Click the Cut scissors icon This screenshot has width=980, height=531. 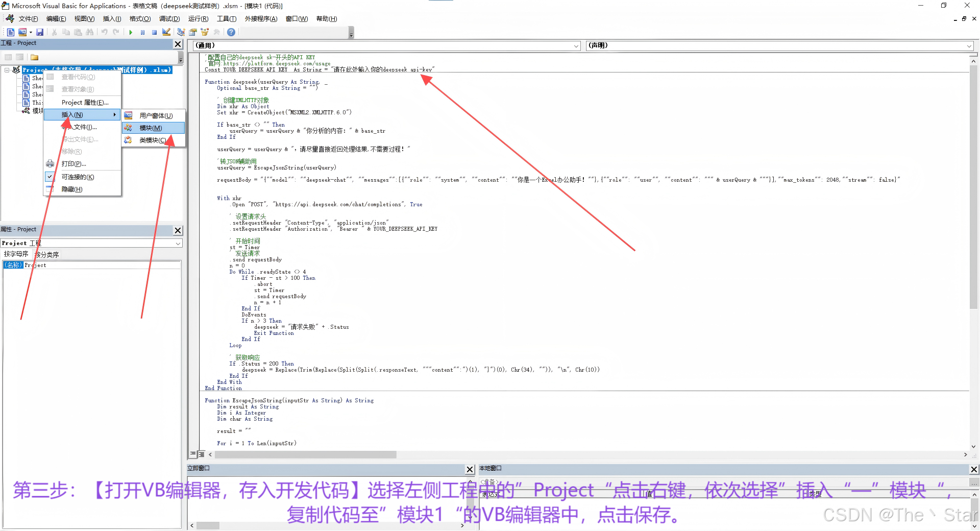point(54,32)
